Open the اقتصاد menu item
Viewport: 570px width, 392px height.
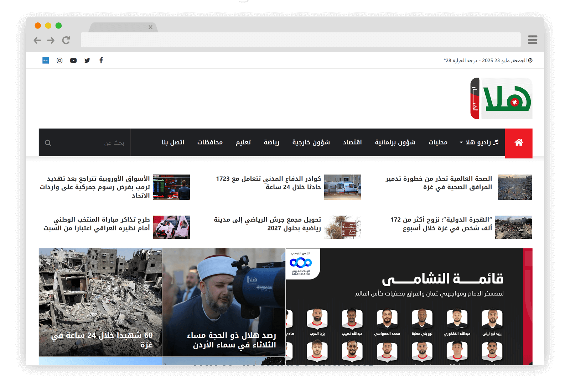[352, 142]
